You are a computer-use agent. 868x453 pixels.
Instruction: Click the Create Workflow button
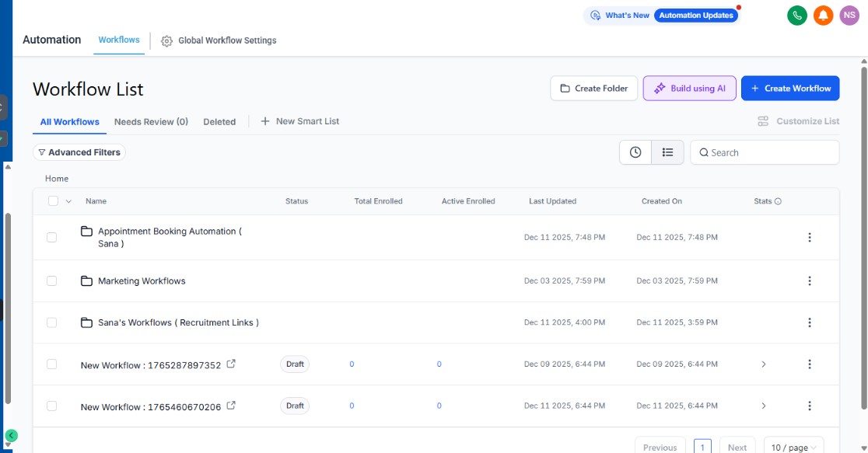[x=789, y=89]
